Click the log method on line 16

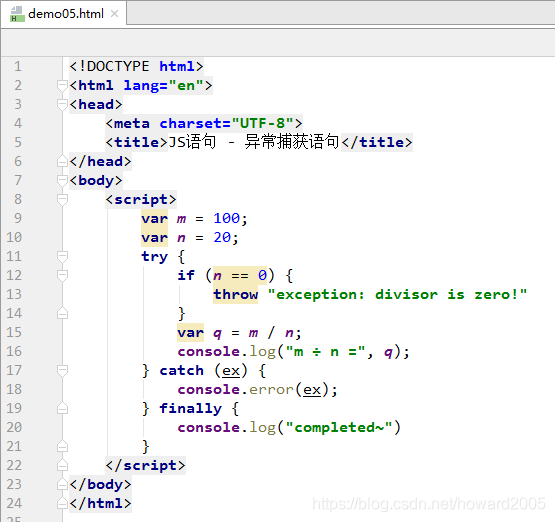tap(263, 352)
